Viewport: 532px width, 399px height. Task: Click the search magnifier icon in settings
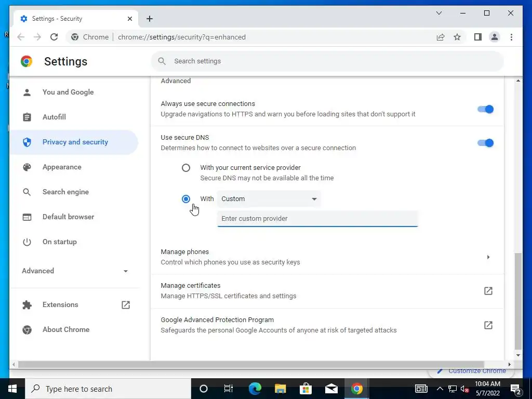pos(162,61)
